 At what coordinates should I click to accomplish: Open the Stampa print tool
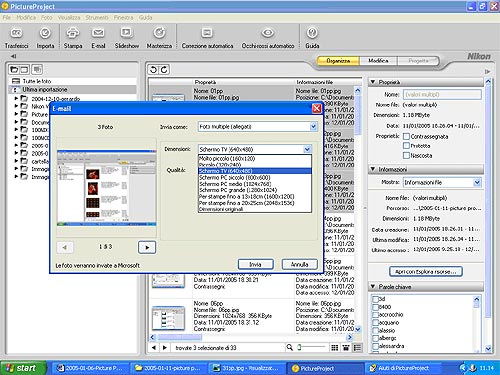tap(73, 38)
